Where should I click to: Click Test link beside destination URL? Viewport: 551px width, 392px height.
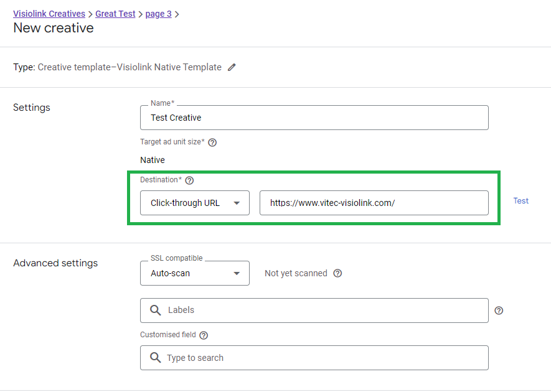pos(520,200)
